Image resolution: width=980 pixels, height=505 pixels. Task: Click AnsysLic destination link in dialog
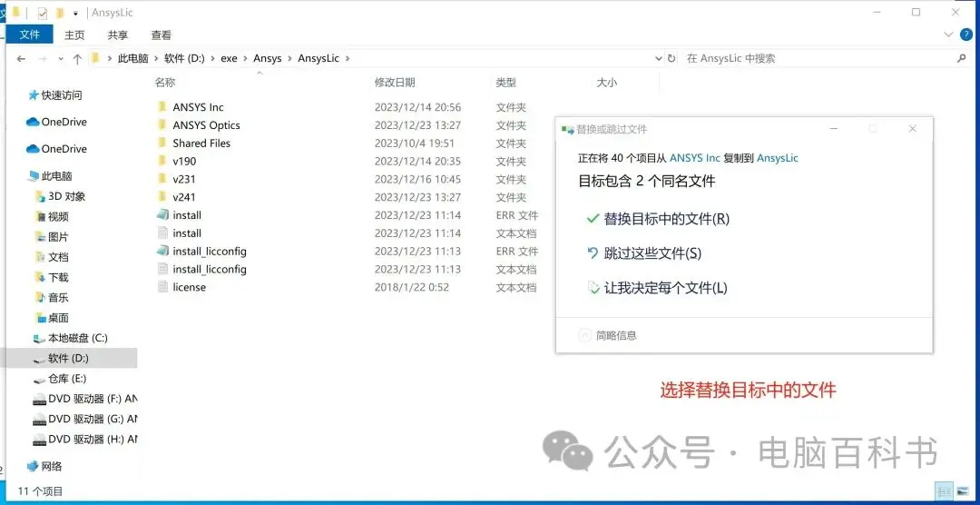[778, 158]
